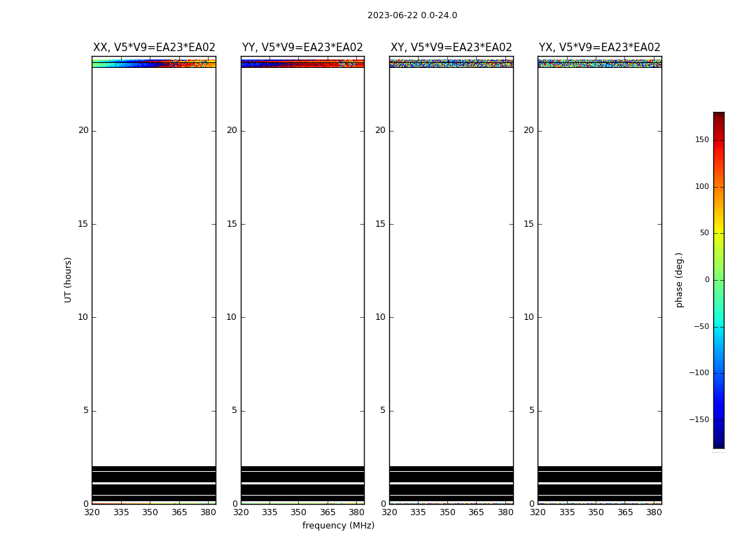Click XX panel's '350' frequency tick label
Image resolution: width=735 pixels, height=560 pixels.
(x=150, y=512)
